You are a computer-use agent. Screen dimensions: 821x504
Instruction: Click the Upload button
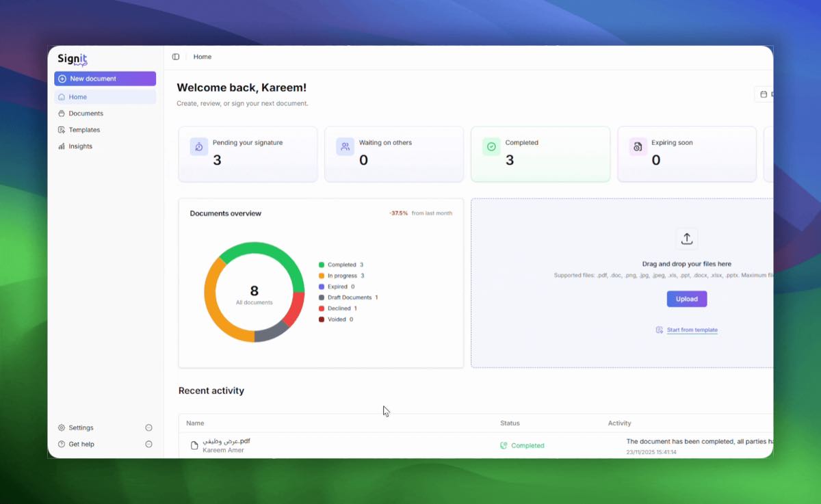tap(687, 299)
